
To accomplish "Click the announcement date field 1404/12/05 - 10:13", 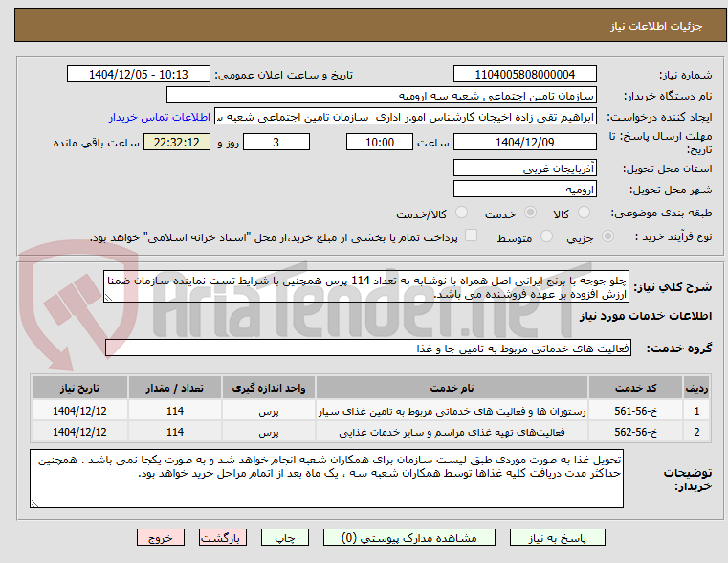I will [x=139, y=75].
